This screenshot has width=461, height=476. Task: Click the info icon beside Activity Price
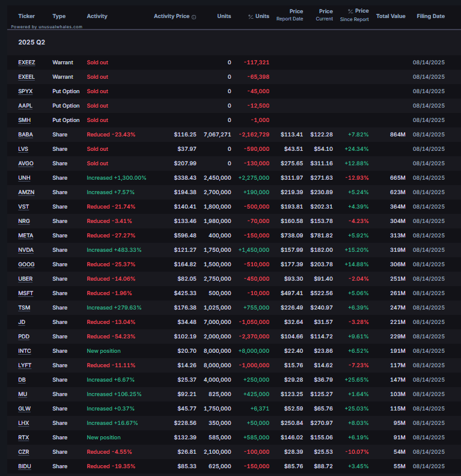[x=194, y=17]
